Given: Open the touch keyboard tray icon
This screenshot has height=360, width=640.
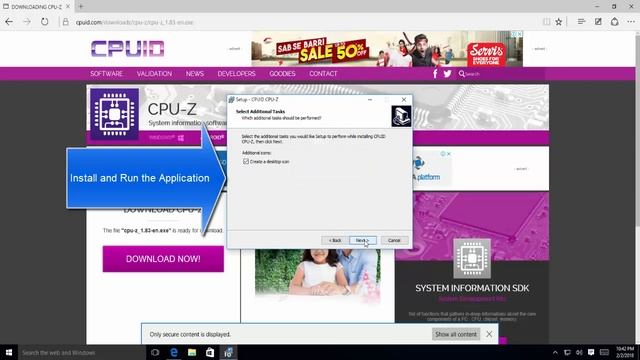Looking at the screenshot, I should pos(604,353).
